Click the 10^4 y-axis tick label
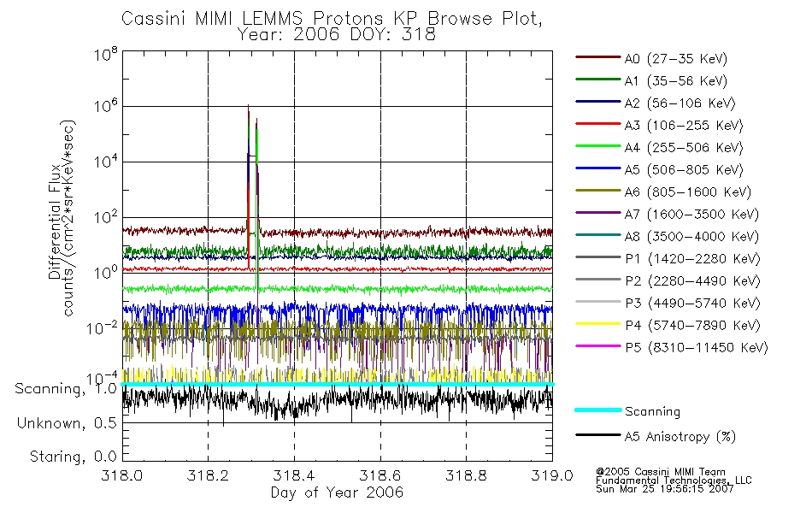Image resolution: width=812 pixels, height=513 pixels. click(x=106, y=162)
